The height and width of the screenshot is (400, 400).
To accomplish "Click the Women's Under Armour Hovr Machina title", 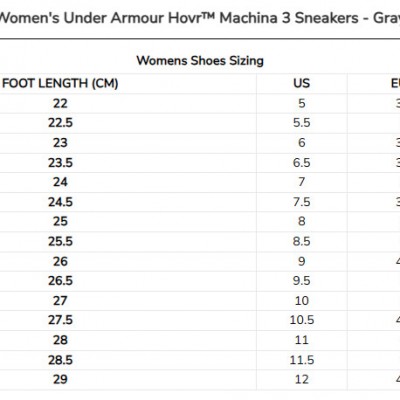I will (x=200, y=18).
